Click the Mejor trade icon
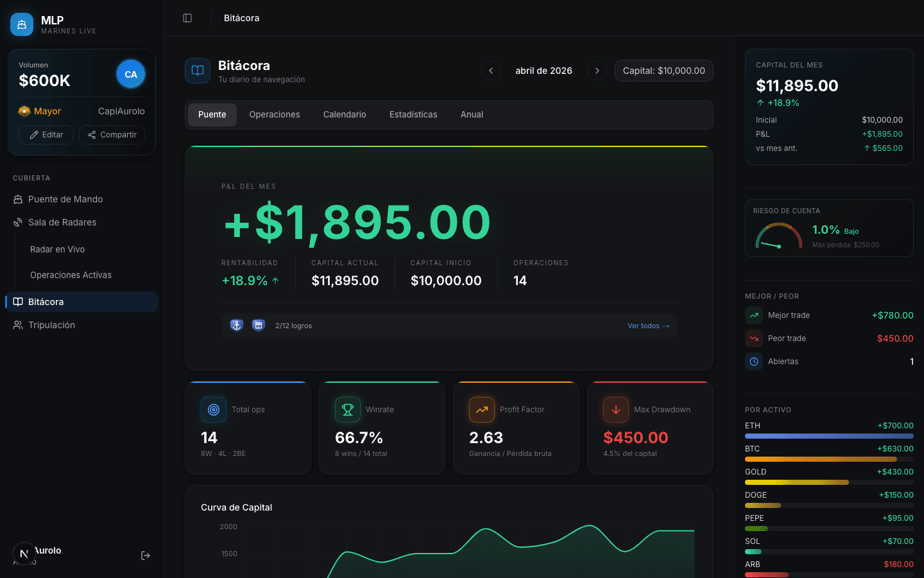 [x=754, y=315]
